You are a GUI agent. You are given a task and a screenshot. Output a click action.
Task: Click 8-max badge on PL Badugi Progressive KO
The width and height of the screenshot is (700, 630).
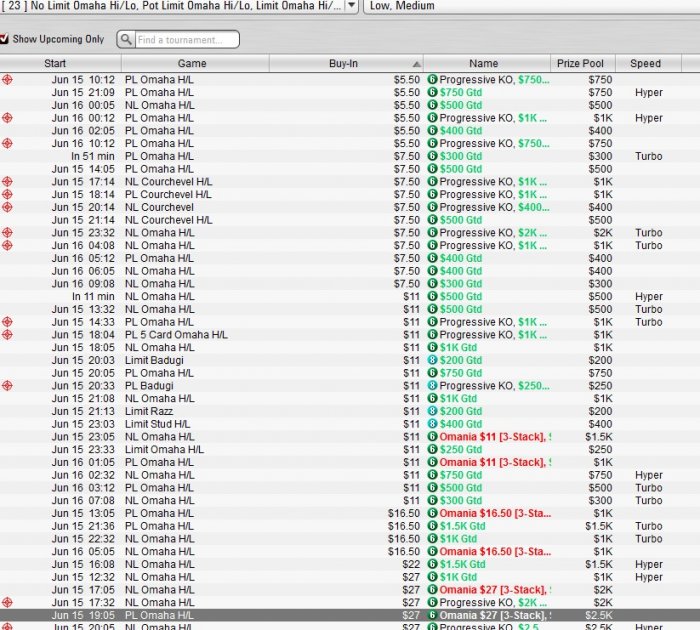click(432, 385)
